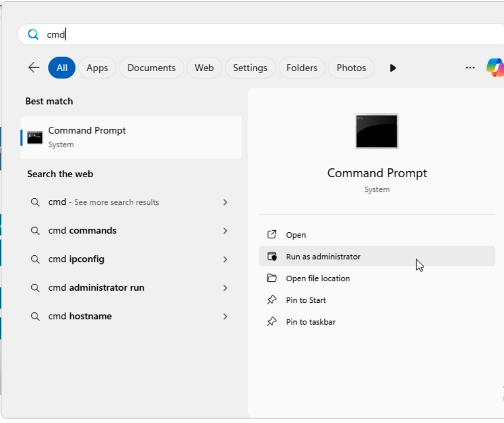This screenshot has width=504, height=423.
Task: Switch to the Apps filter tab
Action: pyautogui.click(x=97, y=68)
